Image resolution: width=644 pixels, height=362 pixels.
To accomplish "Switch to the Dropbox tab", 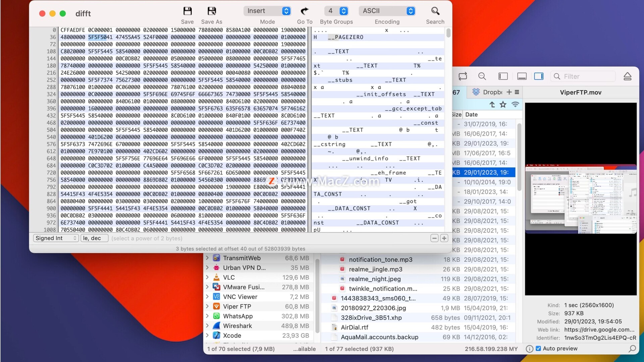I will [487, 92].
